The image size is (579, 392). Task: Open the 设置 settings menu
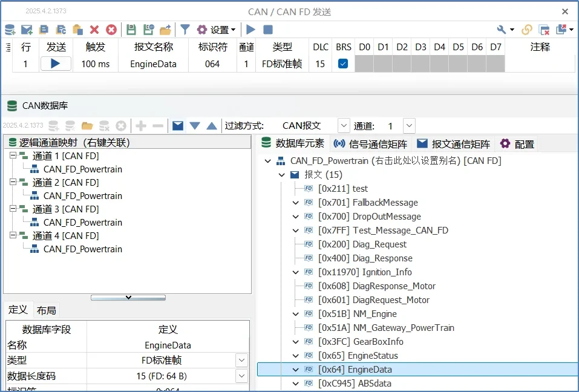click(x=216, y=30)
